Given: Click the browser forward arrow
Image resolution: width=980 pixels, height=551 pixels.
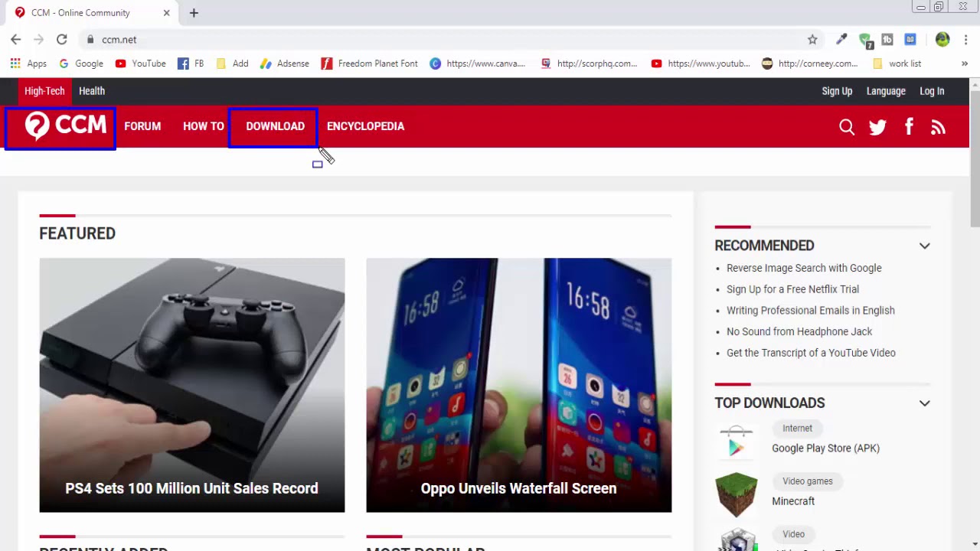Looking at the screenshot, I should click(39, 39).
